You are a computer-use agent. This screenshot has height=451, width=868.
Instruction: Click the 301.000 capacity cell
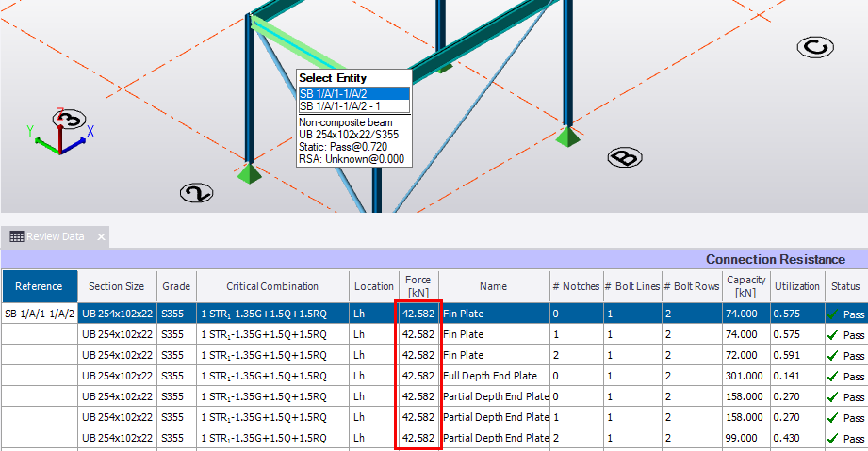tap(745, 376)
